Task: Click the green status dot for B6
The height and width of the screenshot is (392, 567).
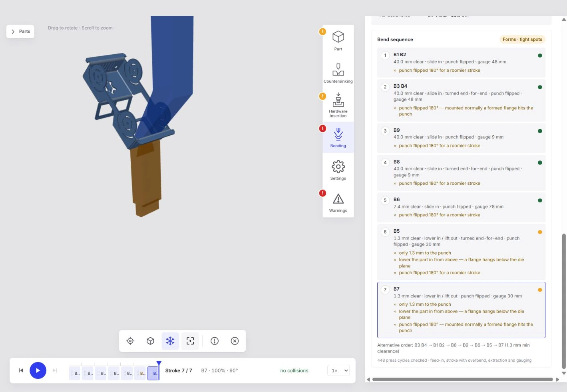Action: tap(540, 200)
